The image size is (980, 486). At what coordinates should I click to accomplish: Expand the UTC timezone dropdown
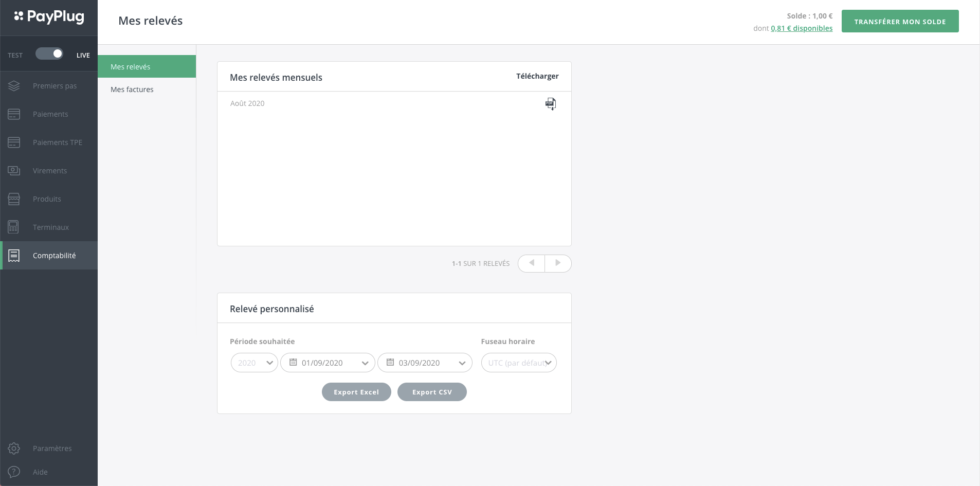519,363
